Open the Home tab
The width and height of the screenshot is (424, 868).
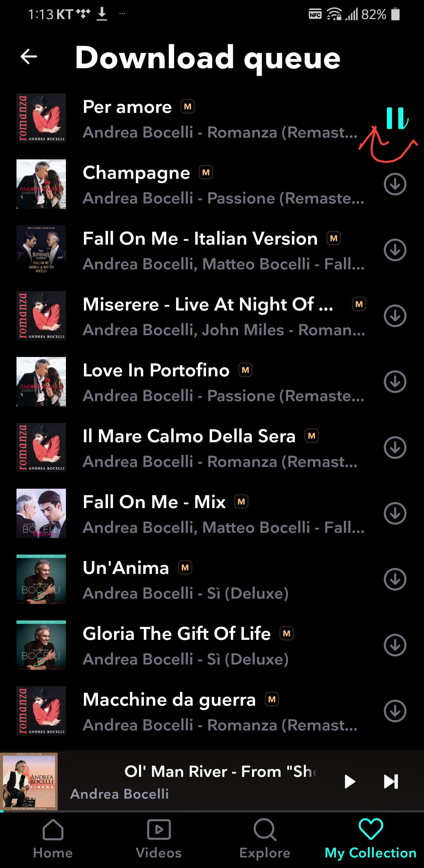click(53, 838)
